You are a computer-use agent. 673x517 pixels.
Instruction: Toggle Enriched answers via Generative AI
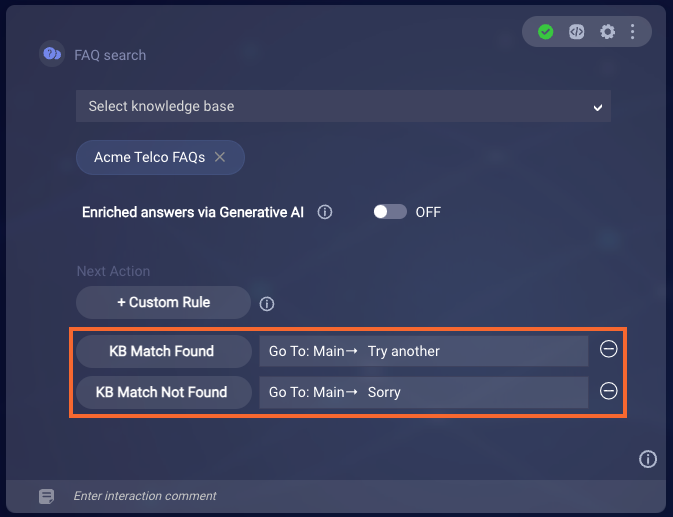click(x=390, y=212)
